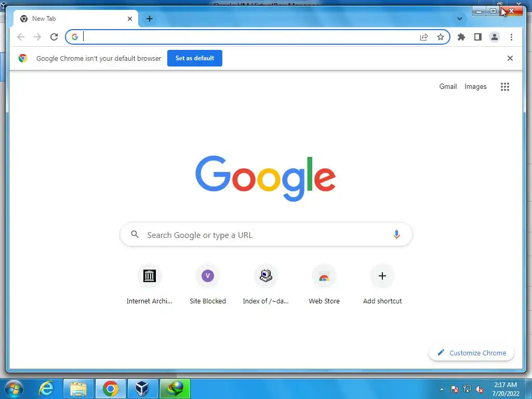Open the Internet Archive shortcut
532x399 pixels.
(x=149, y=284)
